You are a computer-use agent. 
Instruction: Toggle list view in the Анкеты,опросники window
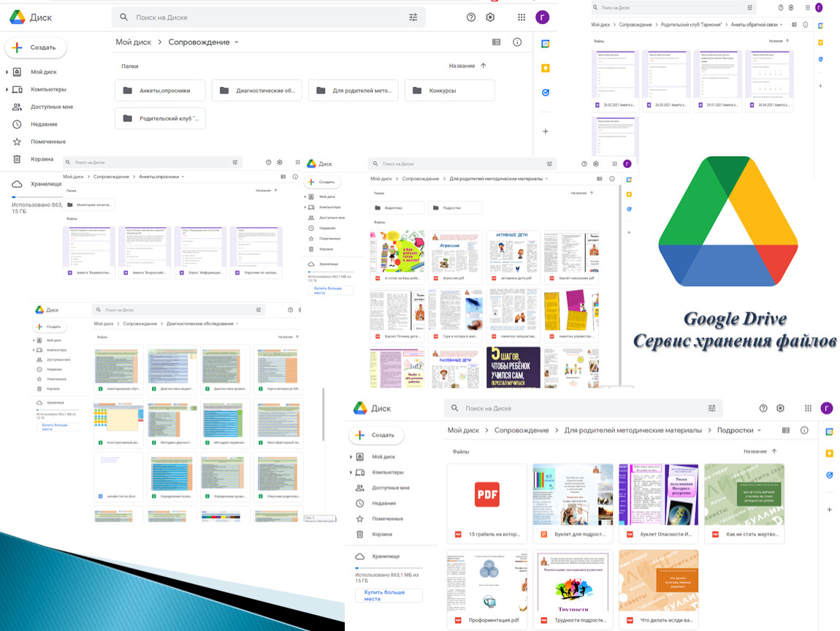tap(283, 177)
